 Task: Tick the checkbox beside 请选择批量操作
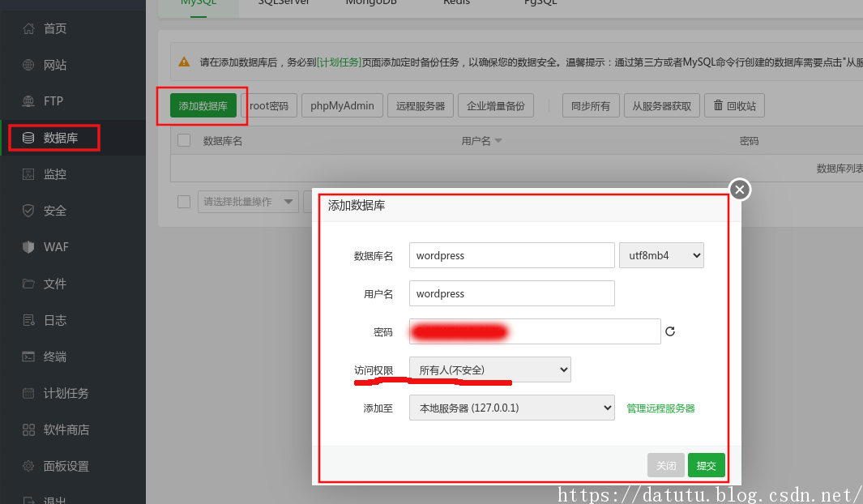(x=184, y=202)
